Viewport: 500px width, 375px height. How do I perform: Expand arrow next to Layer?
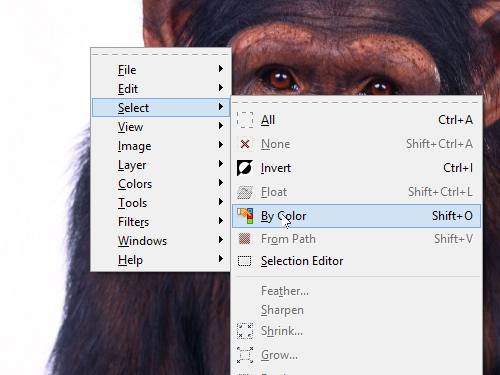[x=221, y=164]
